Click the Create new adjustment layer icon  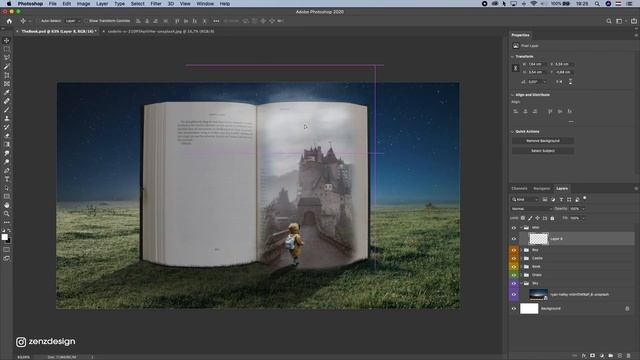click(602, 356)
